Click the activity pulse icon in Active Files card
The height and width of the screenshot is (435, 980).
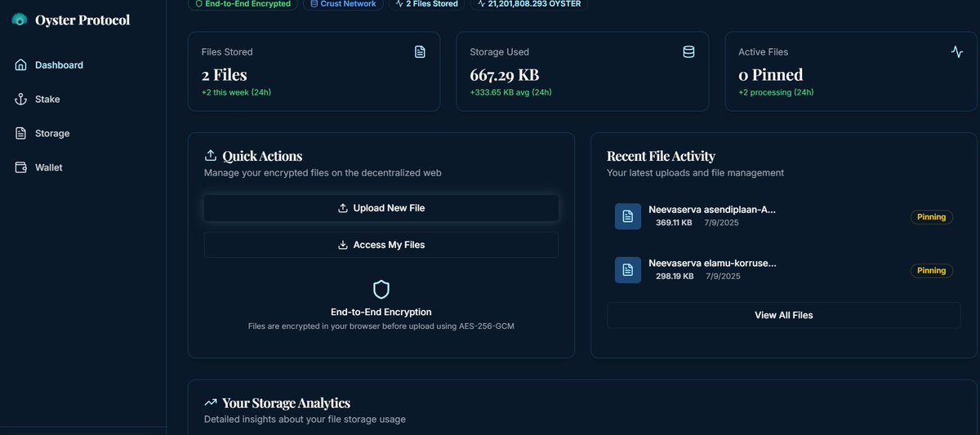[x=957, y=52]
